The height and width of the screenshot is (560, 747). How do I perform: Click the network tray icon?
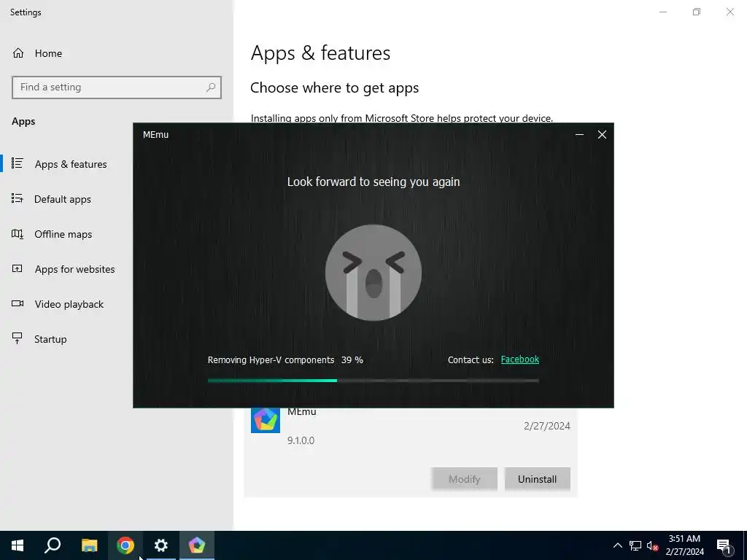(x=635, y=545)
